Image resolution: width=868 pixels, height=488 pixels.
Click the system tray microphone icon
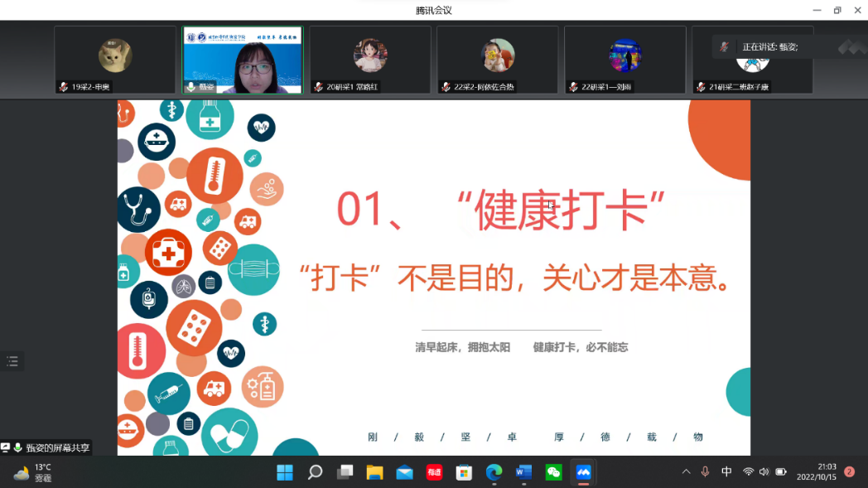705,471
